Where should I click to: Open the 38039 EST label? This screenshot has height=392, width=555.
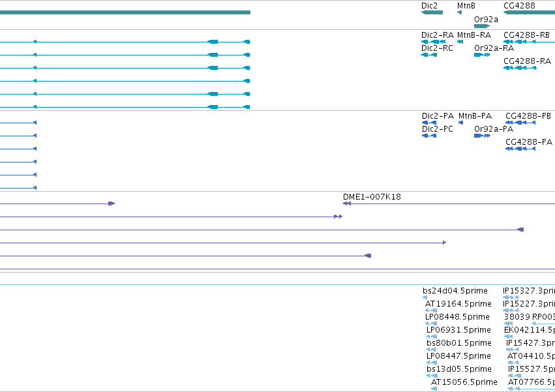coord(517,317)
